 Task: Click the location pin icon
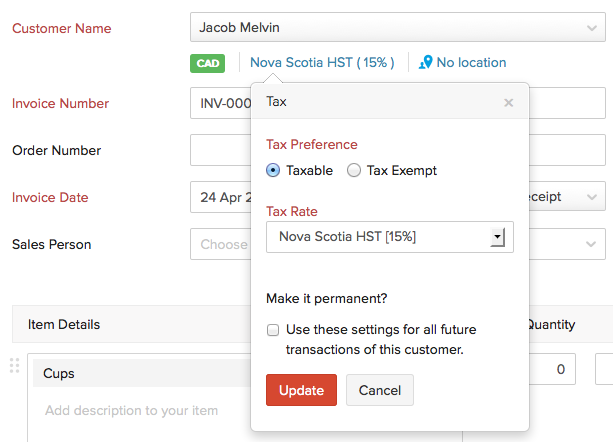pyautogui.click(x=426, y=62)
